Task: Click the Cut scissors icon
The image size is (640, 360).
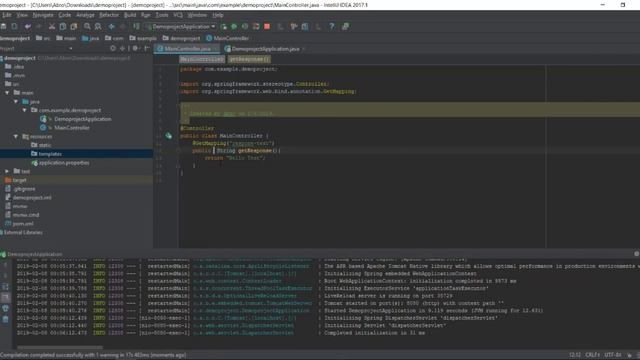Action: 52,27
